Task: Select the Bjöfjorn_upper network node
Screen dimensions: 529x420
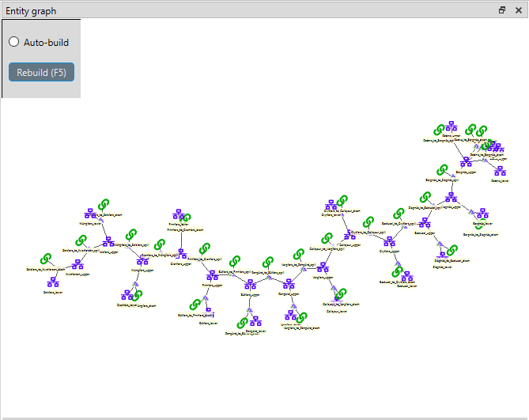Action: coord(251,285)
